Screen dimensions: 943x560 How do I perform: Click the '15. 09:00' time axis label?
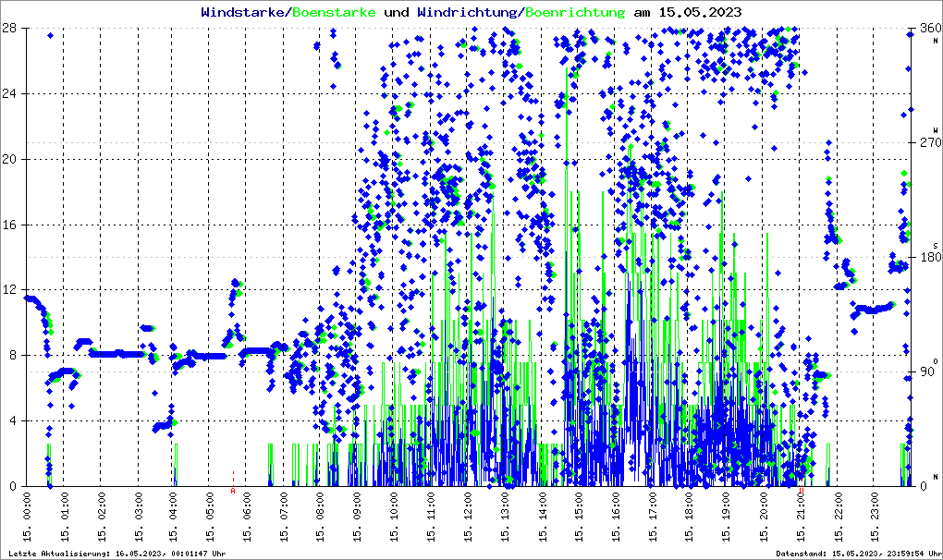[357, 517]
